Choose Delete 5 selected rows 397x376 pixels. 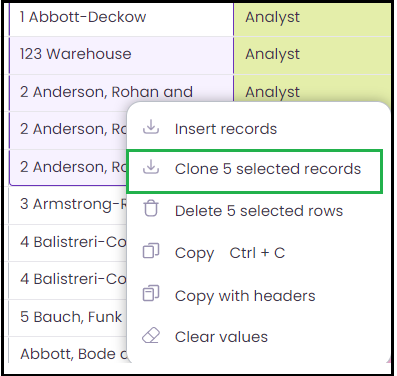click(x=255, y=211)
